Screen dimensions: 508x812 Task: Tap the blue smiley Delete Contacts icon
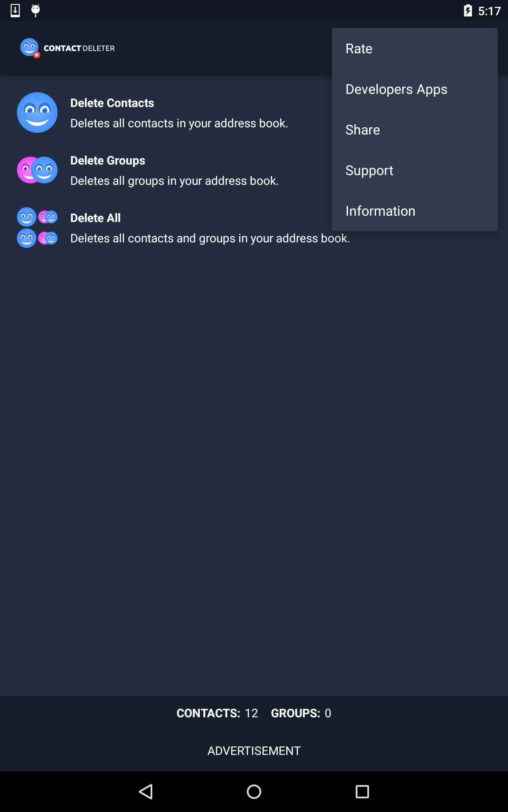click(x=37, y=112)
